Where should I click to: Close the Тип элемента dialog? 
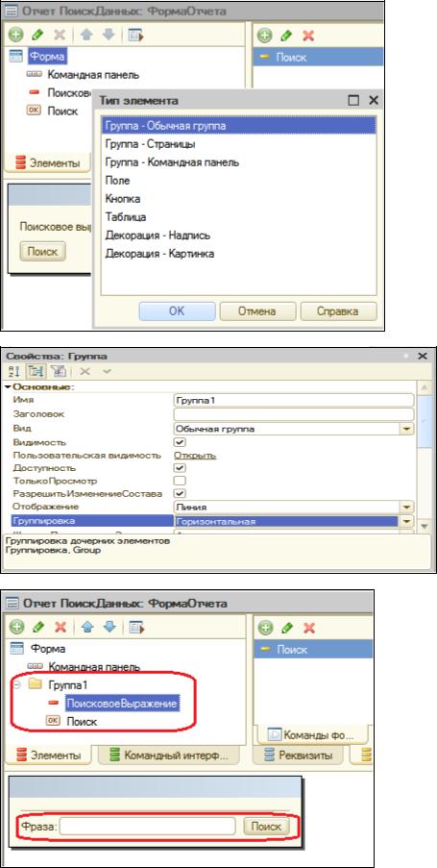(x=374, y=101)
